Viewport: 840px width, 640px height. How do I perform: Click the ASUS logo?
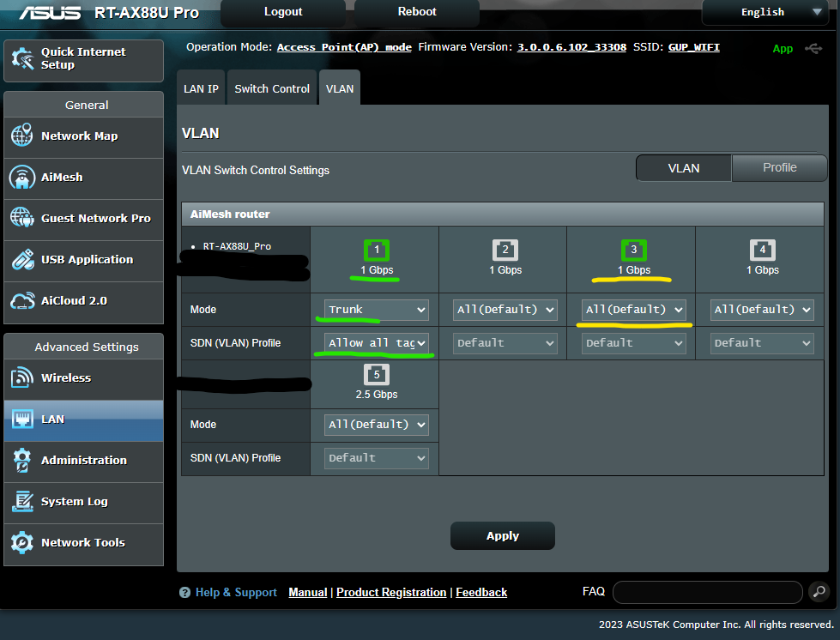(50, 12)
